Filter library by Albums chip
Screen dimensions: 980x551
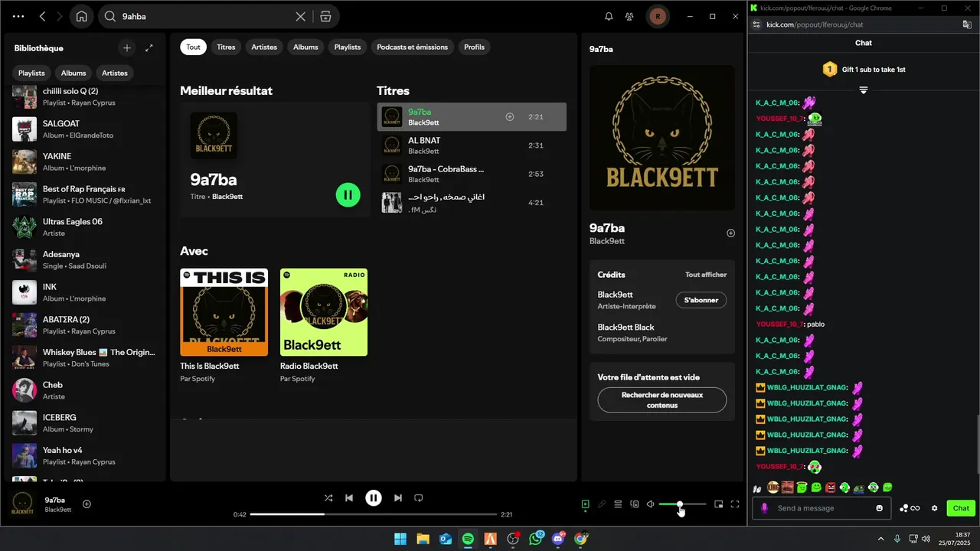click(x=73, y=73)
